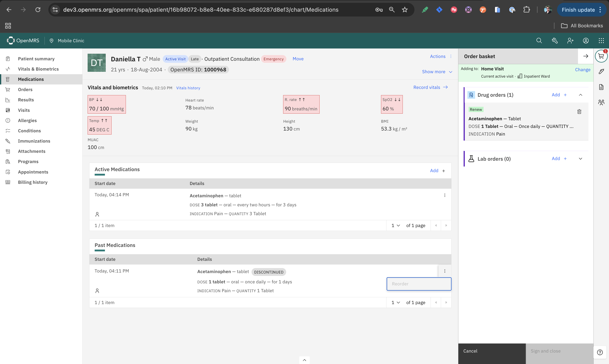
Task: Open the order basket cart icon
Action: (x=601, y=57)
